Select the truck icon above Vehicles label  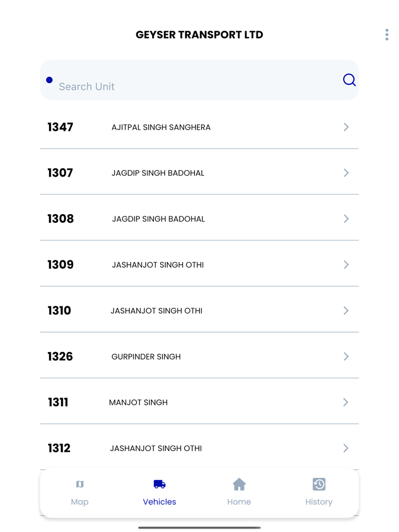[x=159, y=484]
